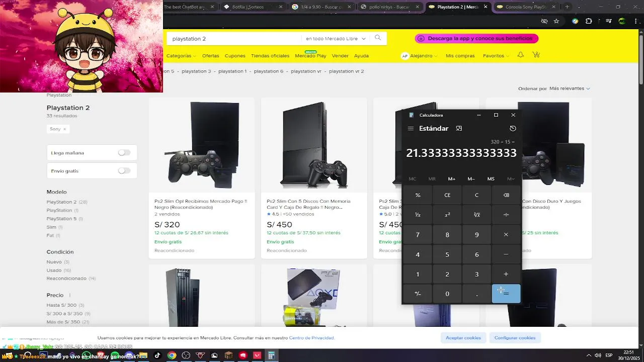Open a new browser tab with plus
This screenshot has width=644, height=362.
pyautogui.click(x=567, y=7)
